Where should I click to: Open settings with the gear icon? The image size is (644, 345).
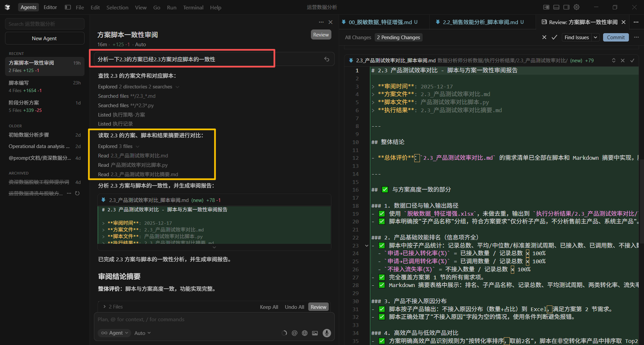pyautogui.click(x=577, y=7)
